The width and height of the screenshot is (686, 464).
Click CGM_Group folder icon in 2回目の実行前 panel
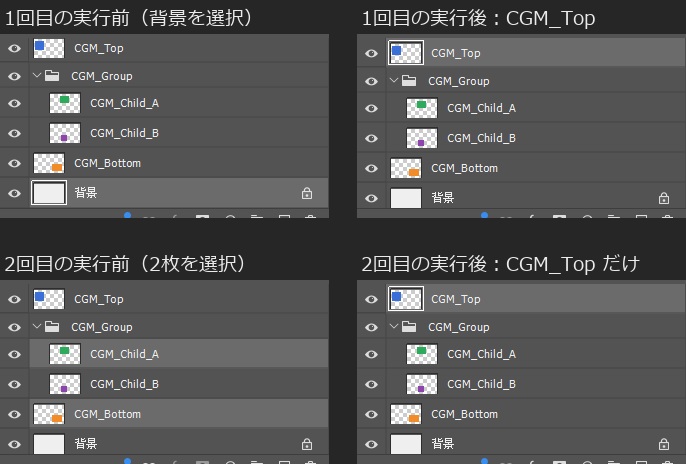52,327
